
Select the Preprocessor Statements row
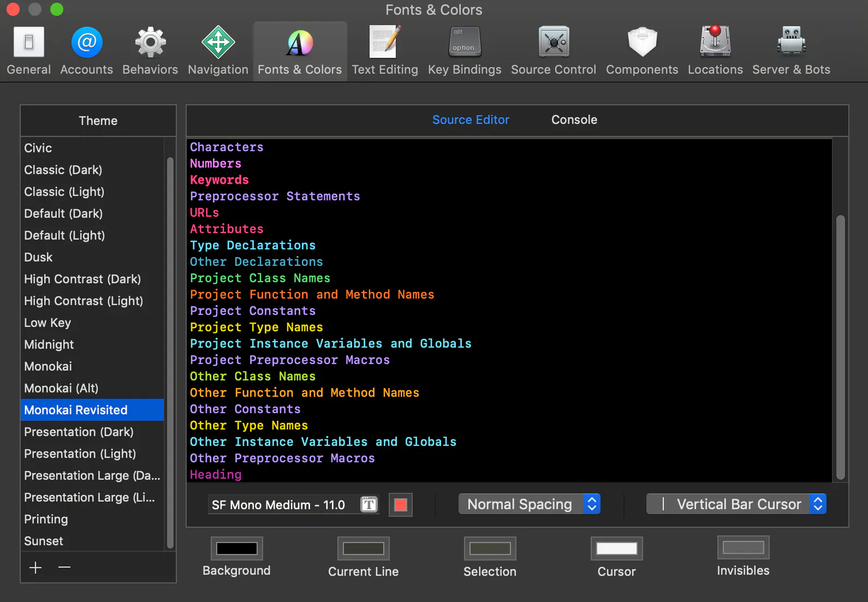pyautogui.click(x=510, y=196)
